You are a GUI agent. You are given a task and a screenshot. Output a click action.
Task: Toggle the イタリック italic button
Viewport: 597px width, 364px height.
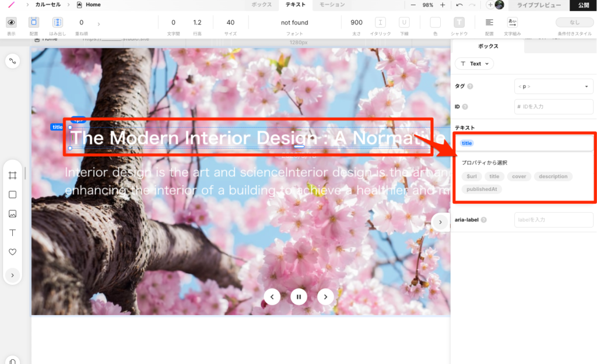click(x=380, y=23)
